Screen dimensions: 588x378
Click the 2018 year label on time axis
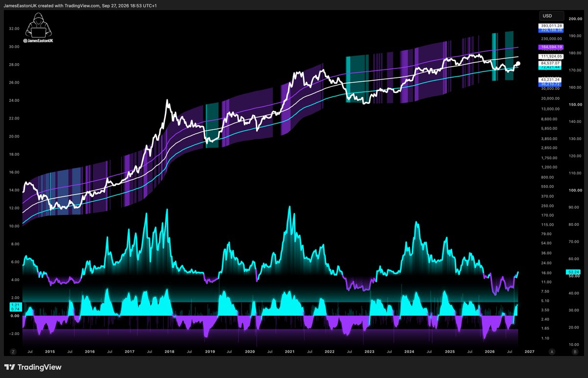point(170,352)
